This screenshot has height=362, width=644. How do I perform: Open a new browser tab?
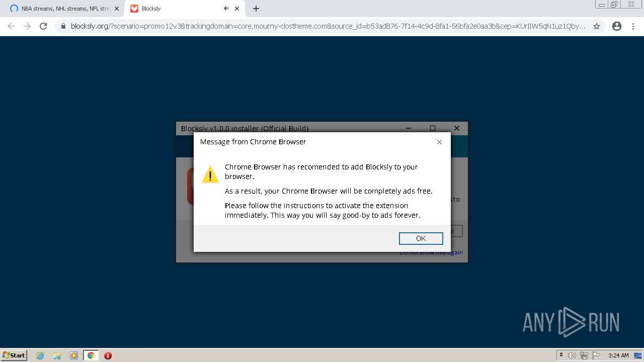256,9
